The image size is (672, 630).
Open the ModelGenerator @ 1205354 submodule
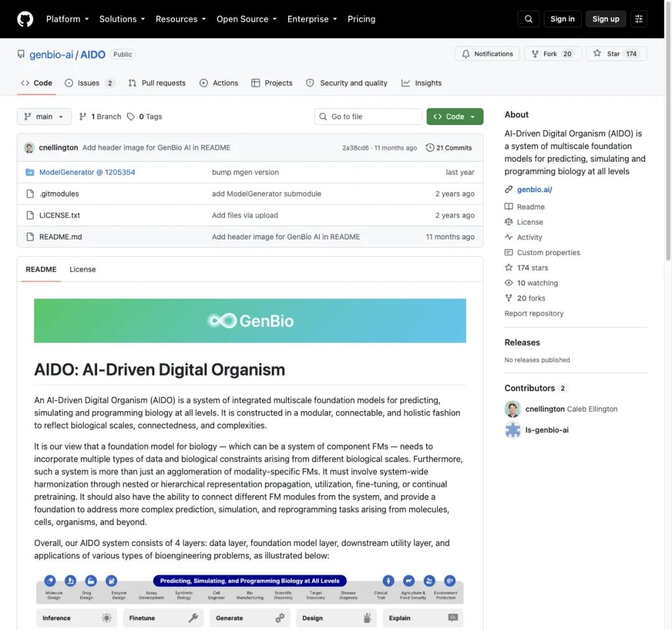pyautogui.click(x=87, y=172)
